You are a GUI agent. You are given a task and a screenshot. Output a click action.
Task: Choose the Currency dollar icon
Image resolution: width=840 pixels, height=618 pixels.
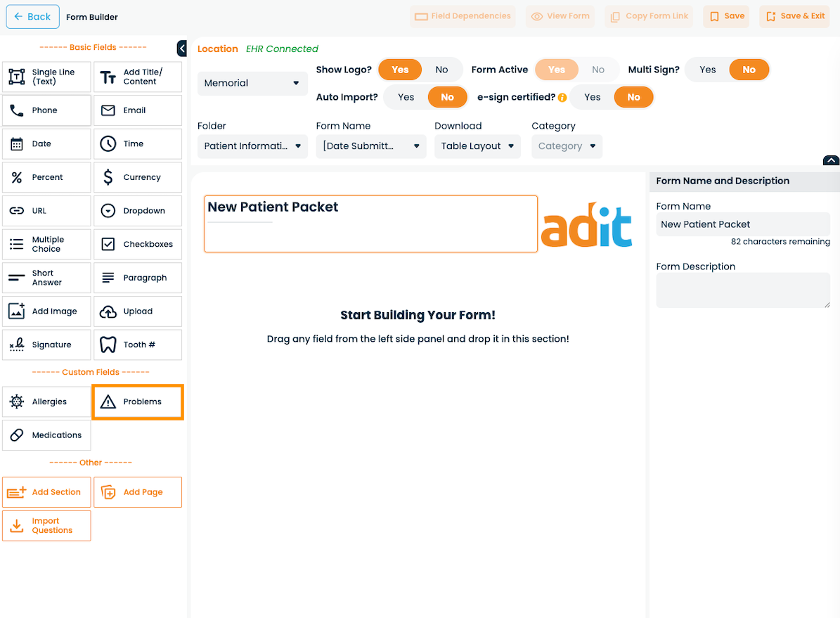(x=108, y=177)
